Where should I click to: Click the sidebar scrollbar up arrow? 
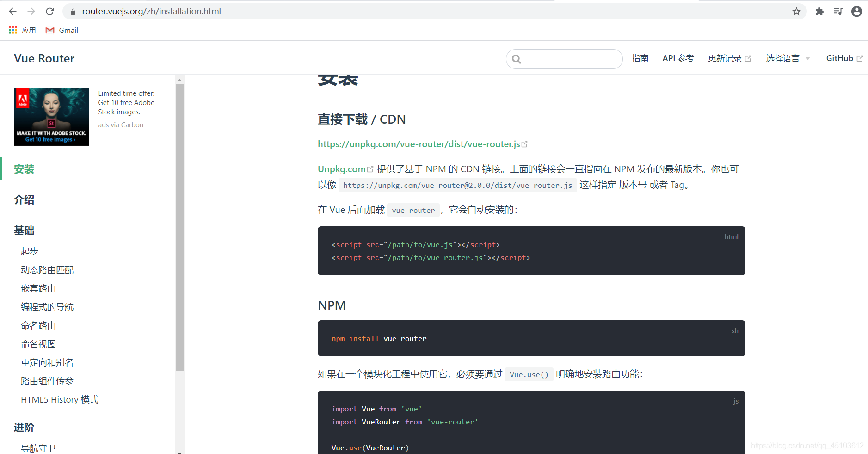coord(179,80)
